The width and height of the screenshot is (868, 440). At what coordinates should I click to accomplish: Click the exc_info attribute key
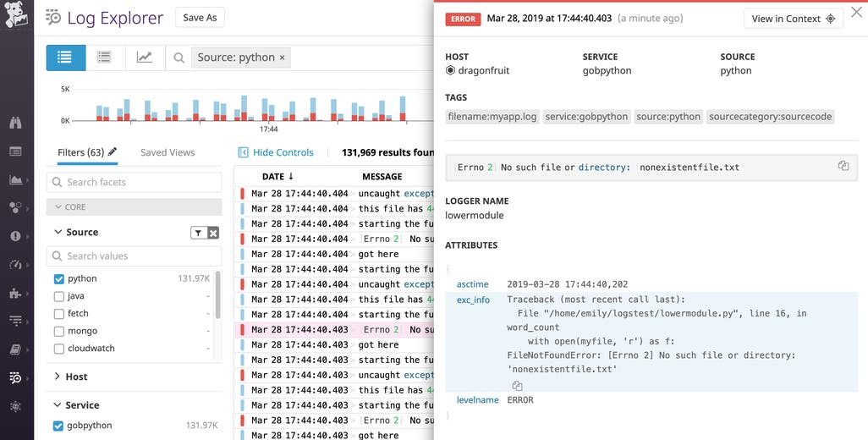(x=473, y=300)
